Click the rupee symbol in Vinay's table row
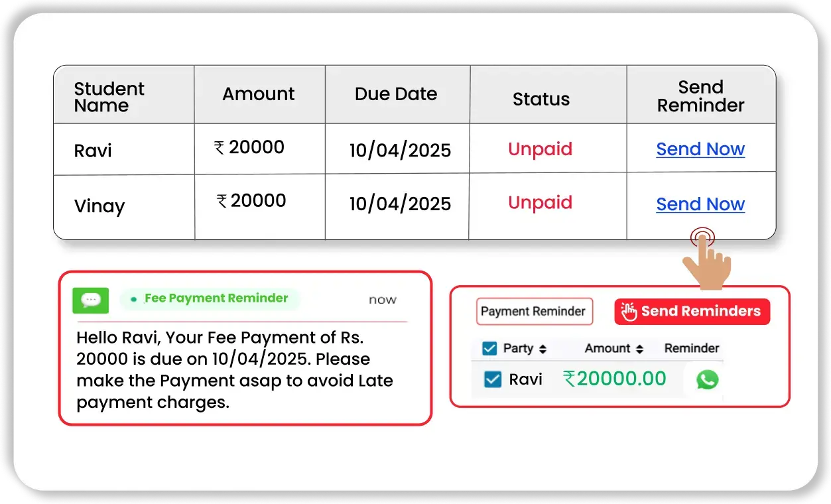 coord(222,200)
